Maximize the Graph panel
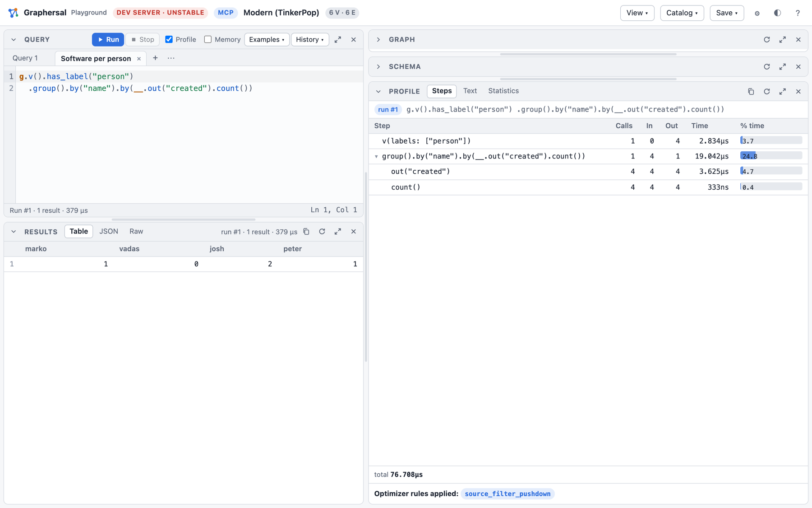This screenshot has width=812, height=508. click(783, 40)
